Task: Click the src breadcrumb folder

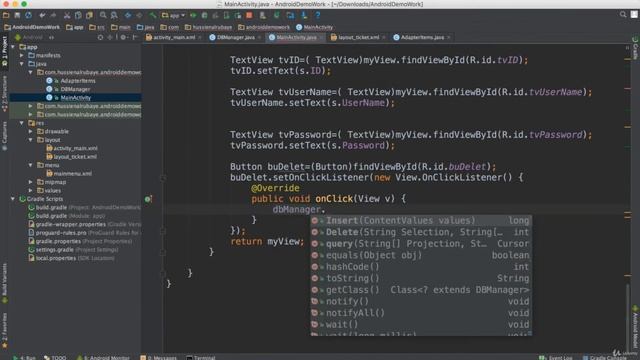Action: pyautogui.click(x=97, y=27)
